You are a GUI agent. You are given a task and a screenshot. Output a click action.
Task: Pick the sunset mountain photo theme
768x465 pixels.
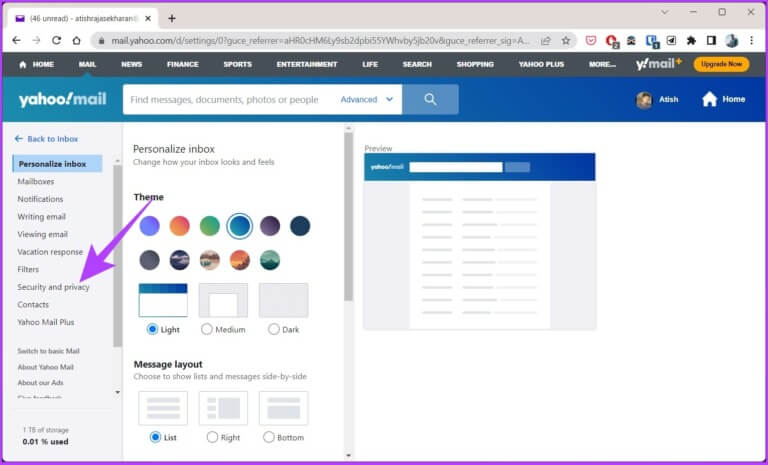(240, 260)
